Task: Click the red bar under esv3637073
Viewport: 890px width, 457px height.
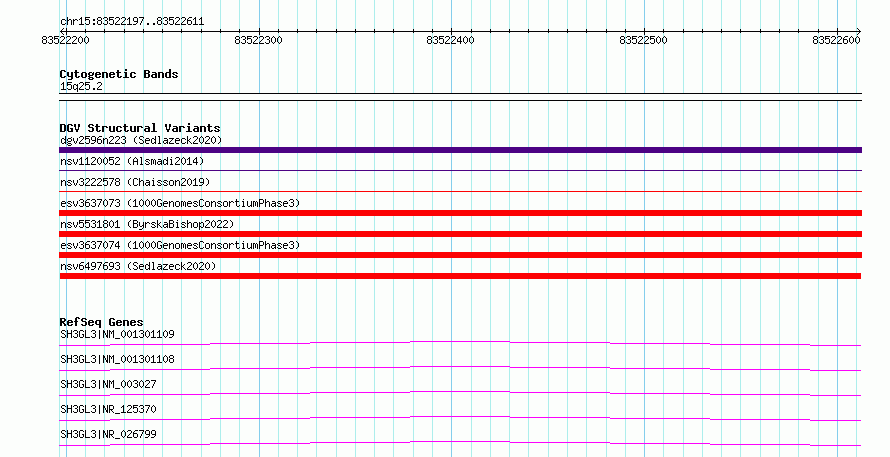Action: click(460, 213)
